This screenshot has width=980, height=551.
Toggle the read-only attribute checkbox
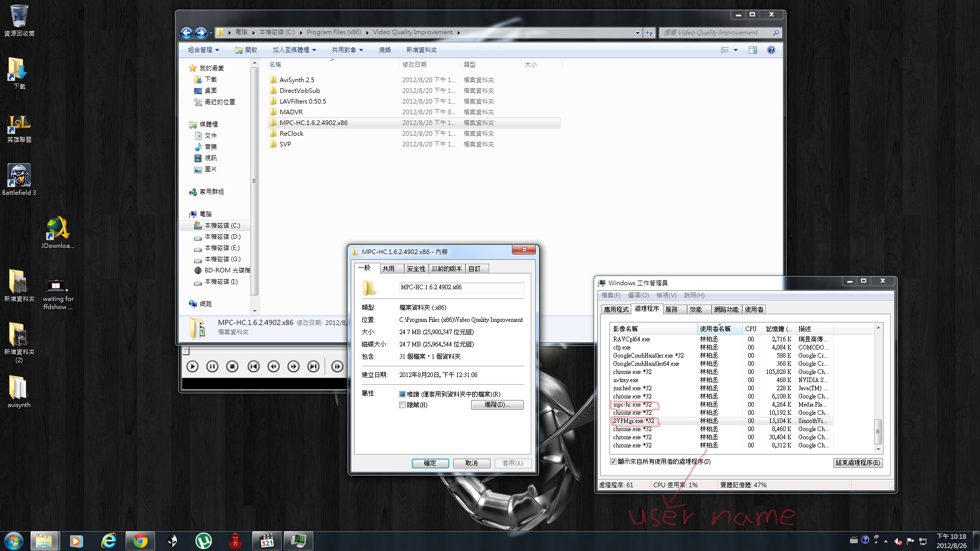pos(402,394)
